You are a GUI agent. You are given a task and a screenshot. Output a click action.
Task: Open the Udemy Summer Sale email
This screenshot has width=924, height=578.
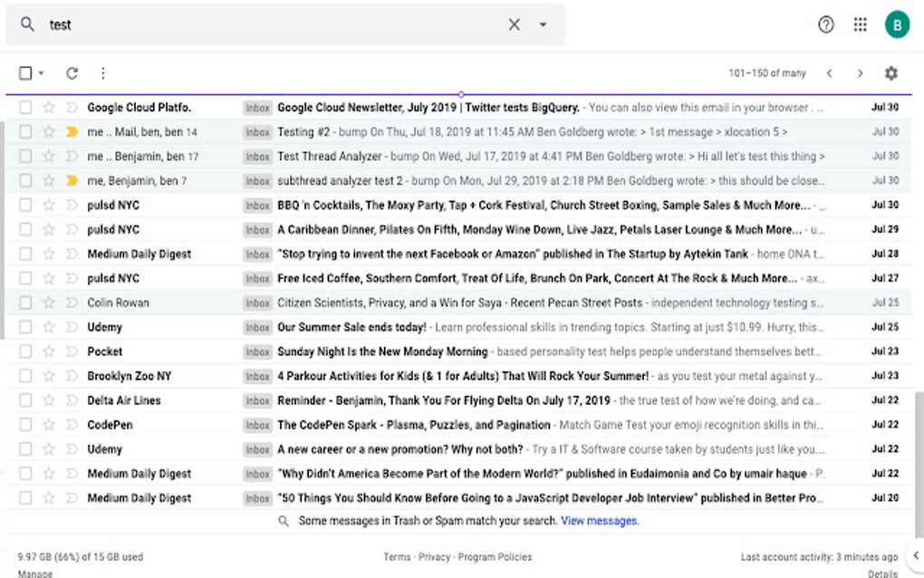pyautogui.click(x=362, y=326)
